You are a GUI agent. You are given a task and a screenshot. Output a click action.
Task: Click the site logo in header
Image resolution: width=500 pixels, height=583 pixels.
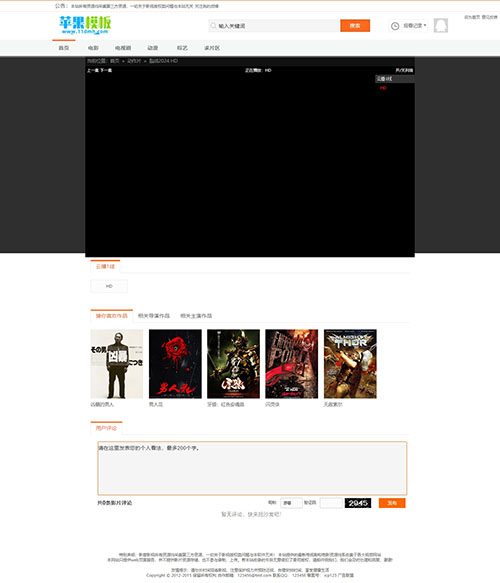pyautogui.click(x=85, y=25)
